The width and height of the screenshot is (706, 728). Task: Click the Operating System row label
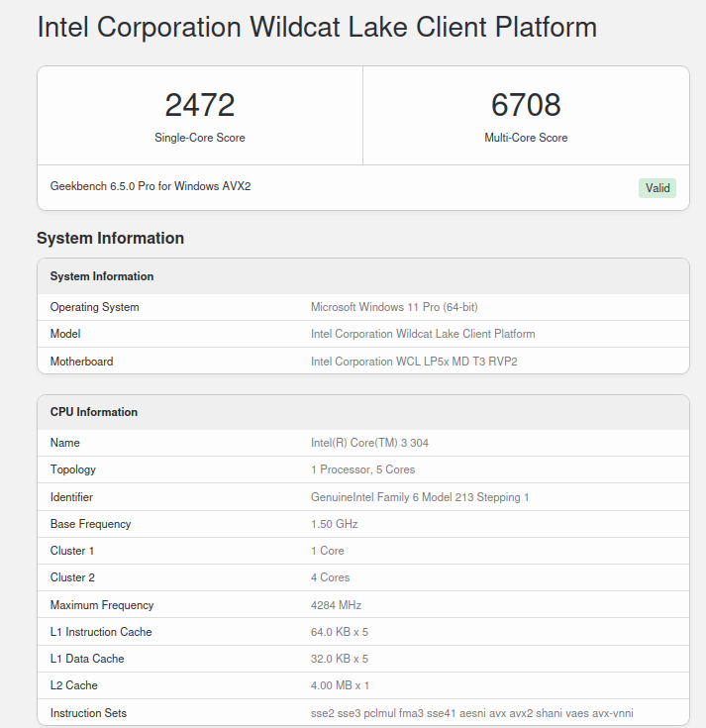click(95, 307)
